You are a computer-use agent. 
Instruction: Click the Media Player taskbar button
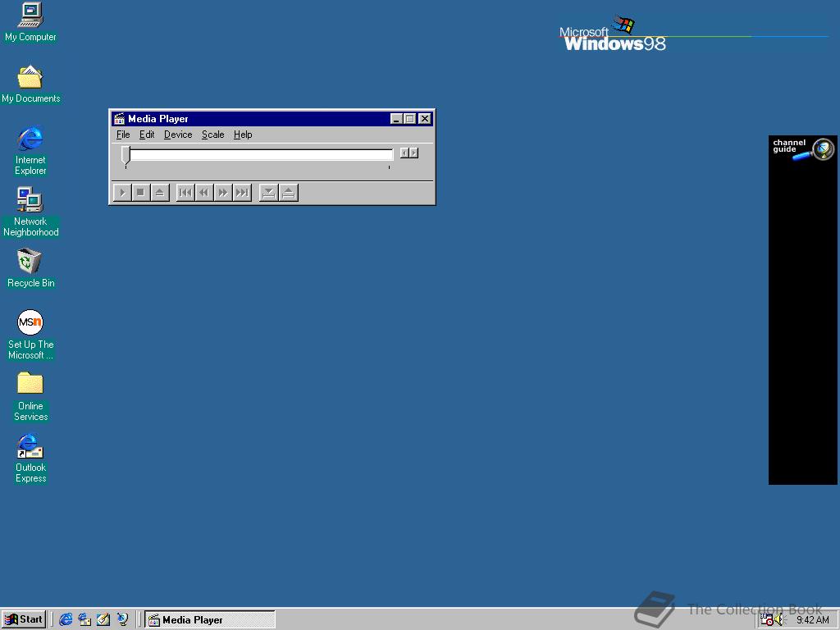[x=210, y=620]
